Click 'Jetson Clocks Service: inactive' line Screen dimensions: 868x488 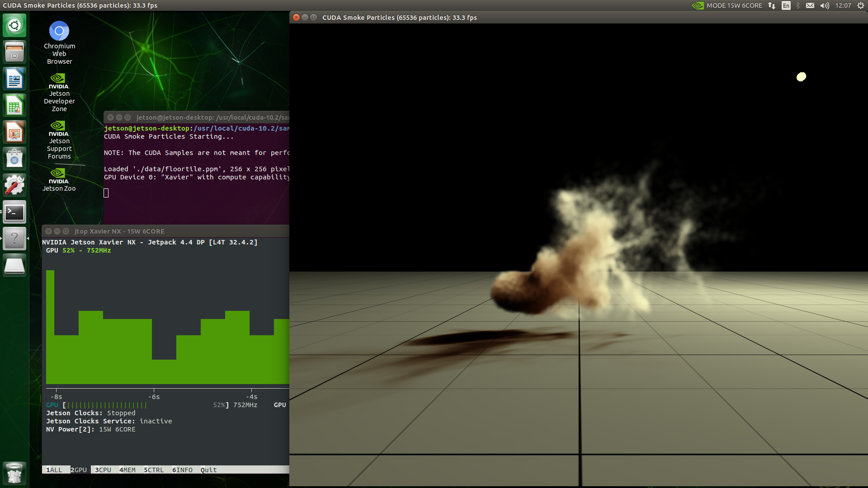tap(109, 421)
